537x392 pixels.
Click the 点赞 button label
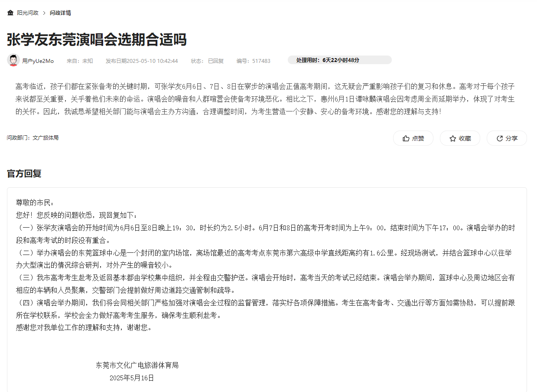click(418, 138)
